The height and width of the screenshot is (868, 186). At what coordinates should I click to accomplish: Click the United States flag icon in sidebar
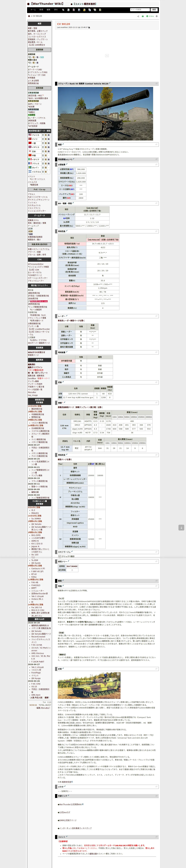pos(30,135)
